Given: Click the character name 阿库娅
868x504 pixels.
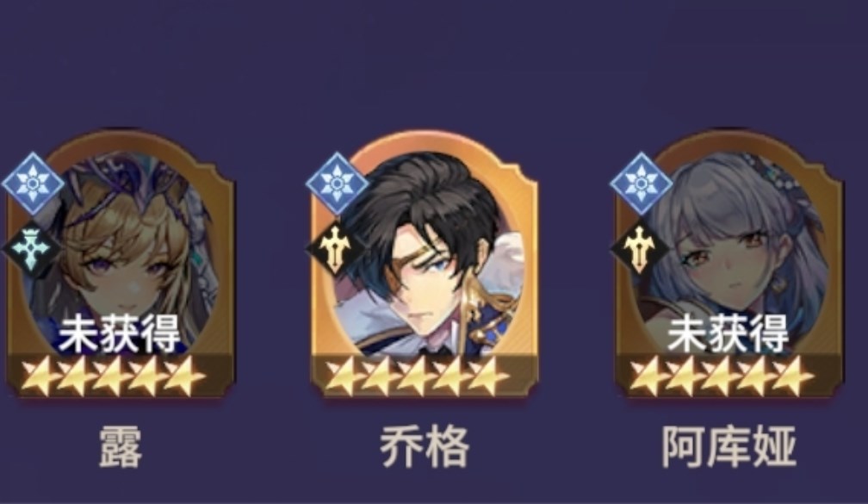Looking at the screenshot, I should tap(729, 447).
